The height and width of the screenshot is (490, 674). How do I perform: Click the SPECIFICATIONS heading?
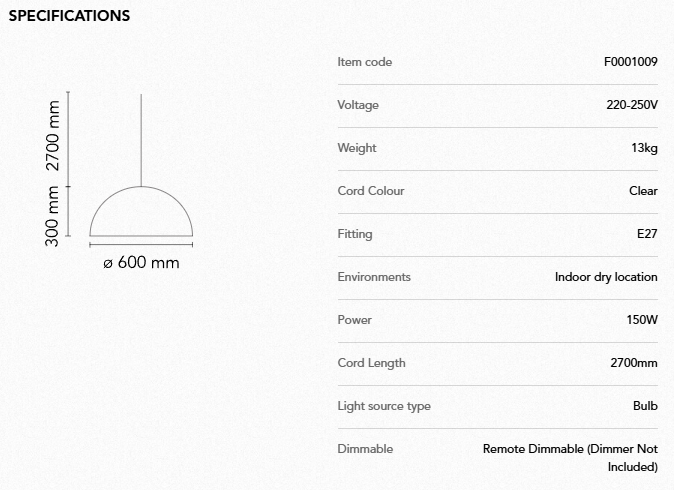click(x=69, y=16)
